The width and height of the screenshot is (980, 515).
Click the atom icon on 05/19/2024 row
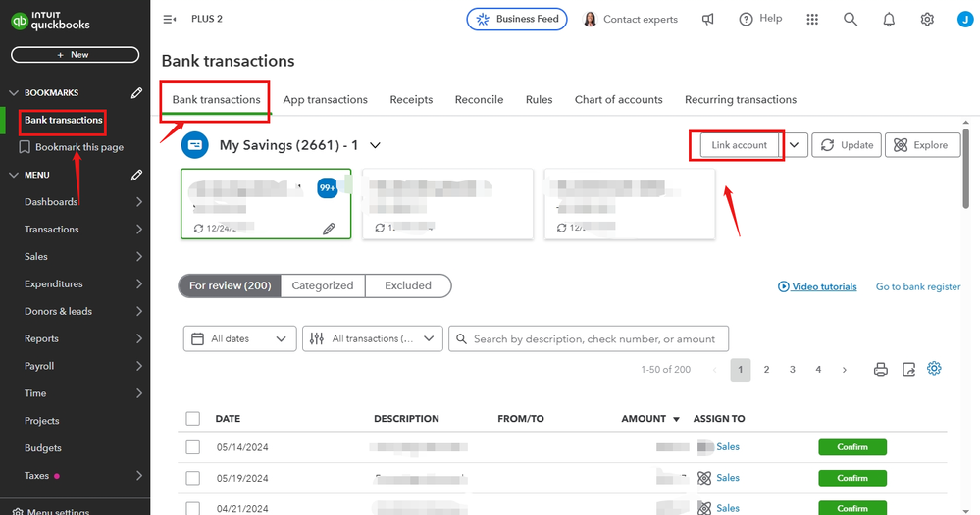point(704,478)
